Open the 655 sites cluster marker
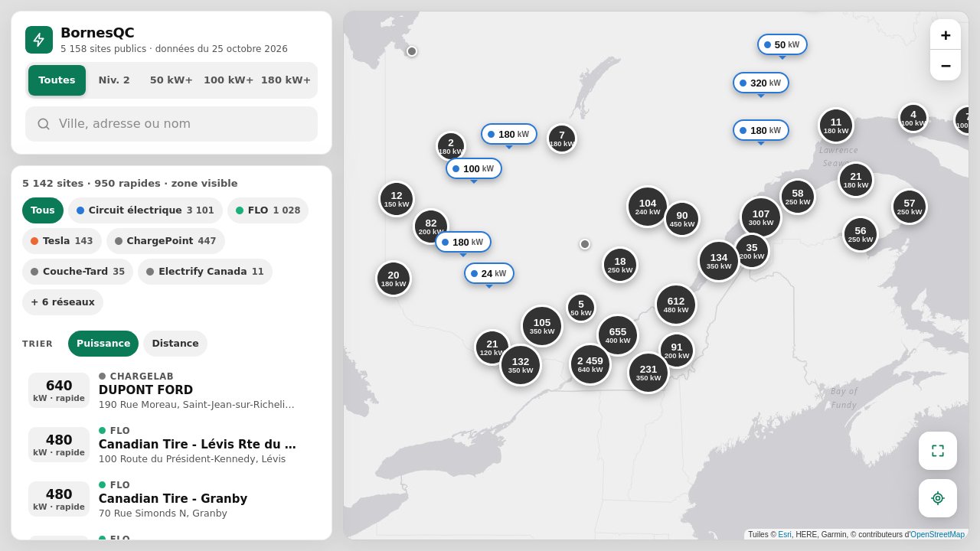 point(618,335)
